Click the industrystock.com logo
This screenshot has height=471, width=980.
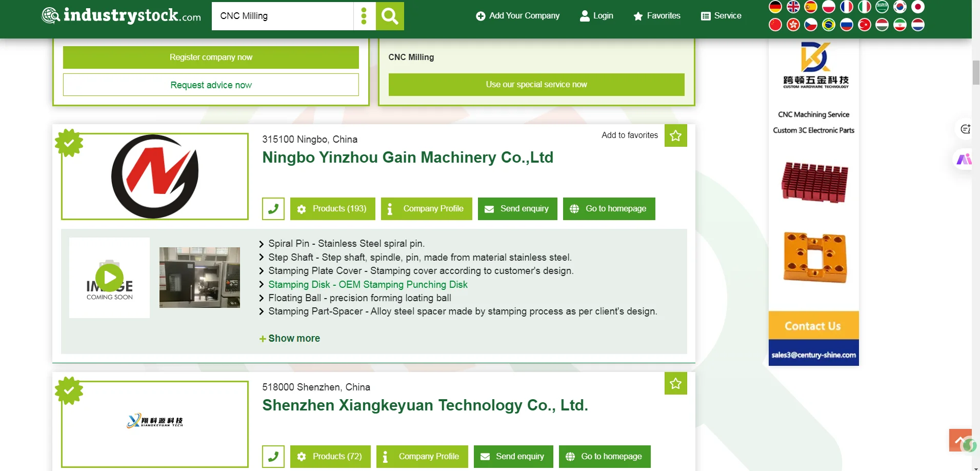point(121,15)
